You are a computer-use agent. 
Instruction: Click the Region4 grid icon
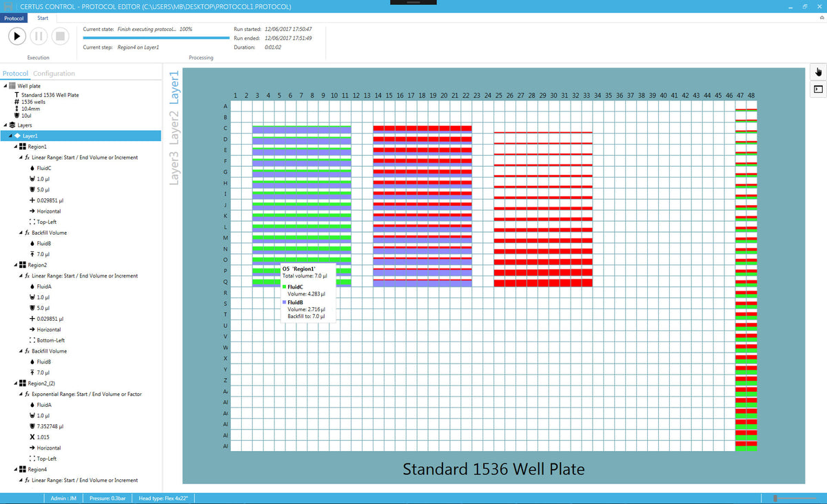23,470
